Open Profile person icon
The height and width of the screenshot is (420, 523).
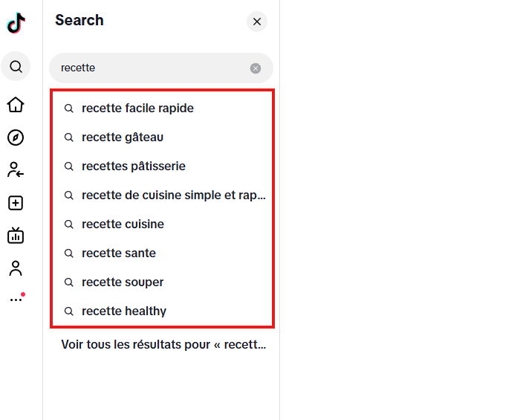click(16, 268)
